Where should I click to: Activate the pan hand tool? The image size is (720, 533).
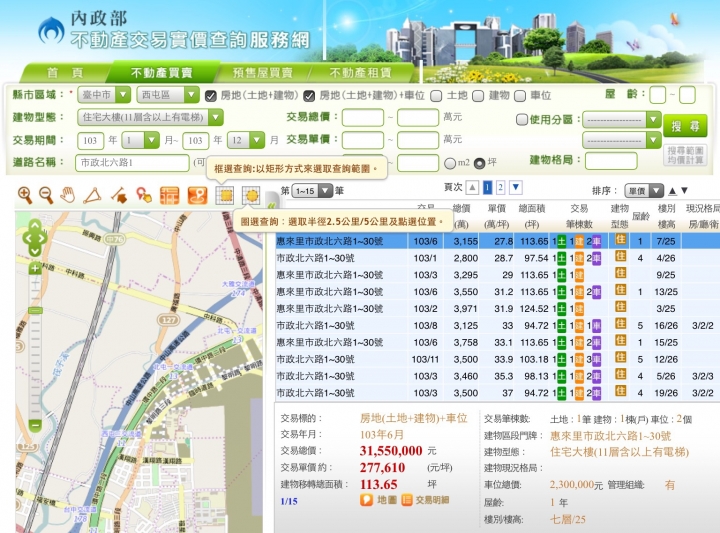coord(68,196)
